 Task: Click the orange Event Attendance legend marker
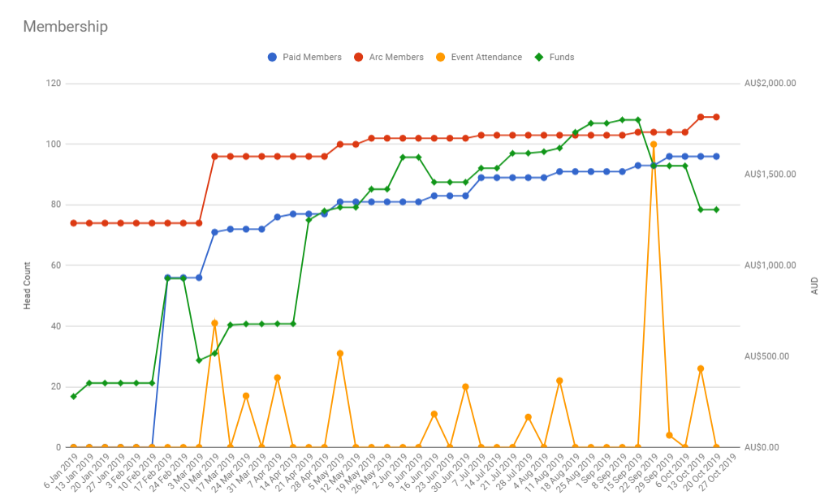click(x=441, y=58)
